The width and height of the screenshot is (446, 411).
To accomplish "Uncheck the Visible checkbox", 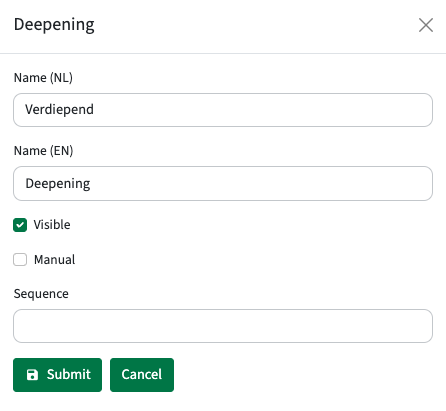I will pos(20,225).
